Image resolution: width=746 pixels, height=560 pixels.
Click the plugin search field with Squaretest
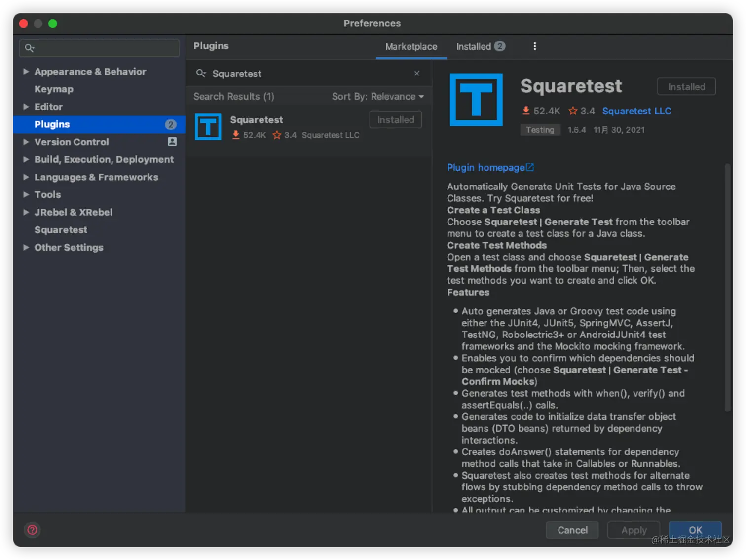click(308, 74)
